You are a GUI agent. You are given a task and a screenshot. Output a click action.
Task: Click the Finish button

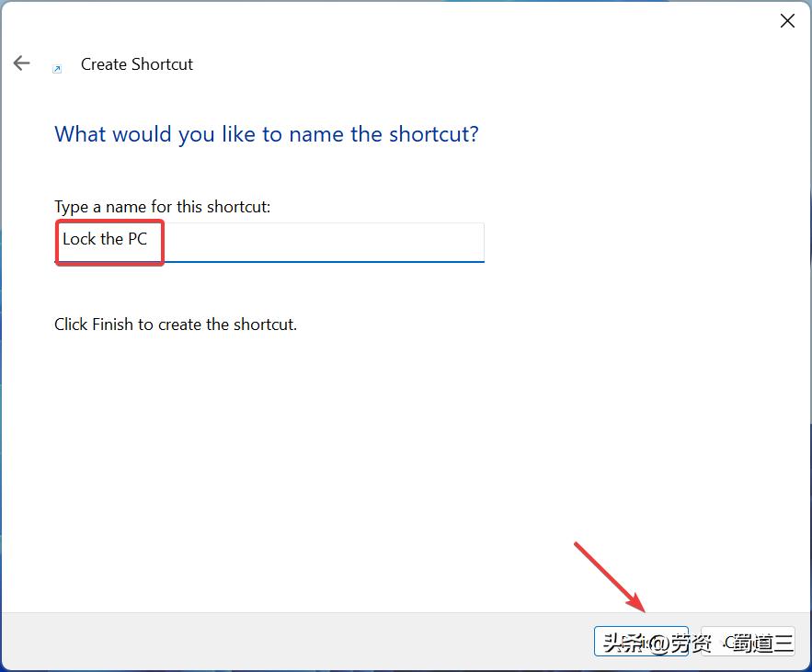(641, 641)
